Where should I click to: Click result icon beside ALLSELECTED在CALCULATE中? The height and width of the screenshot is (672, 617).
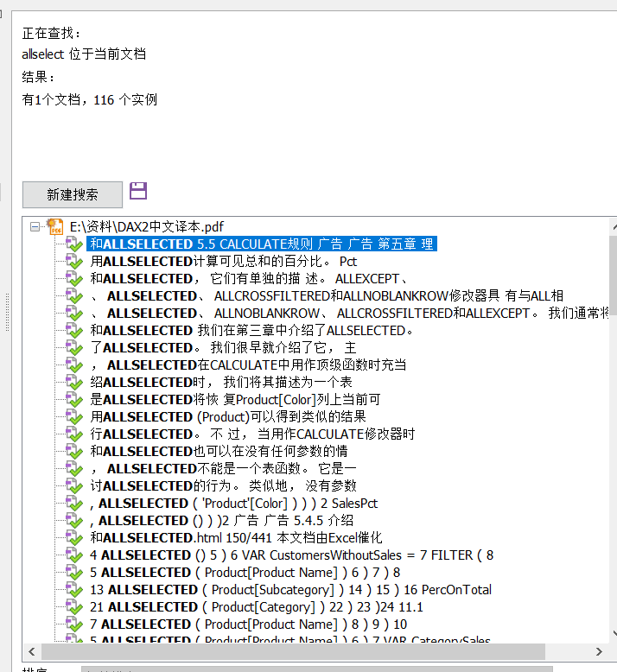coord(74,365)
